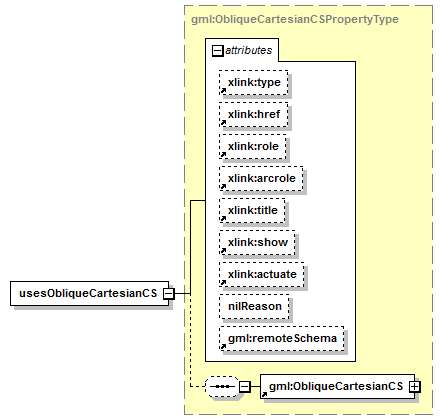Select the xlink:title attribute
Screen dimensions: 444x420
[x=252, y=210]
